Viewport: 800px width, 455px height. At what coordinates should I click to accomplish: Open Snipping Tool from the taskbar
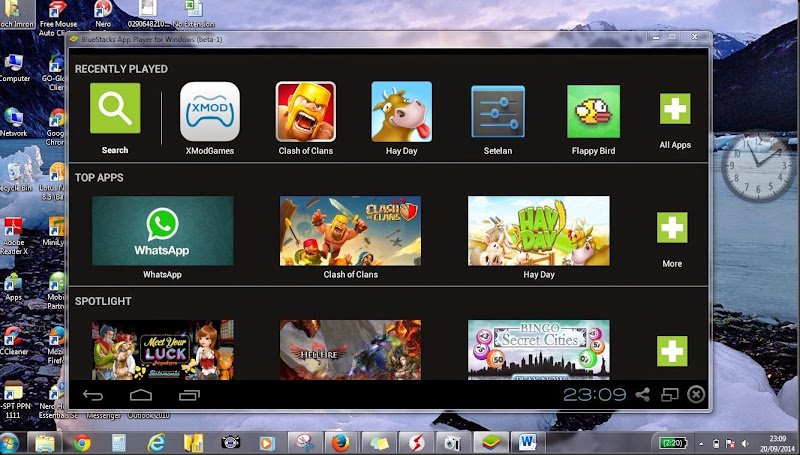coord(305,443)
